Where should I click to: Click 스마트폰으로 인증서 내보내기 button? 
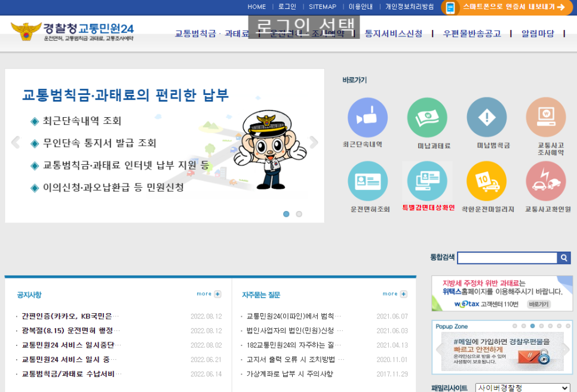[507, 7]
